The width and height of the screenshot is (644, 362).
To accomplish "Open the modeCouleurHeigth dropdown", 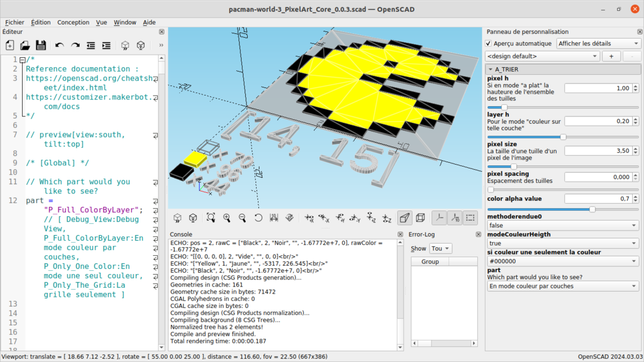I will point(563,243).
